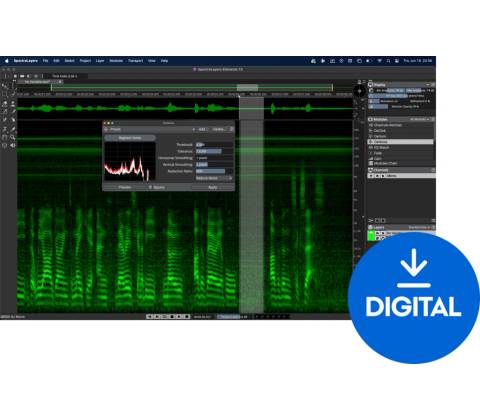
Task: Click the overview selection handle in navigator bar
Action: coord(247,88)
